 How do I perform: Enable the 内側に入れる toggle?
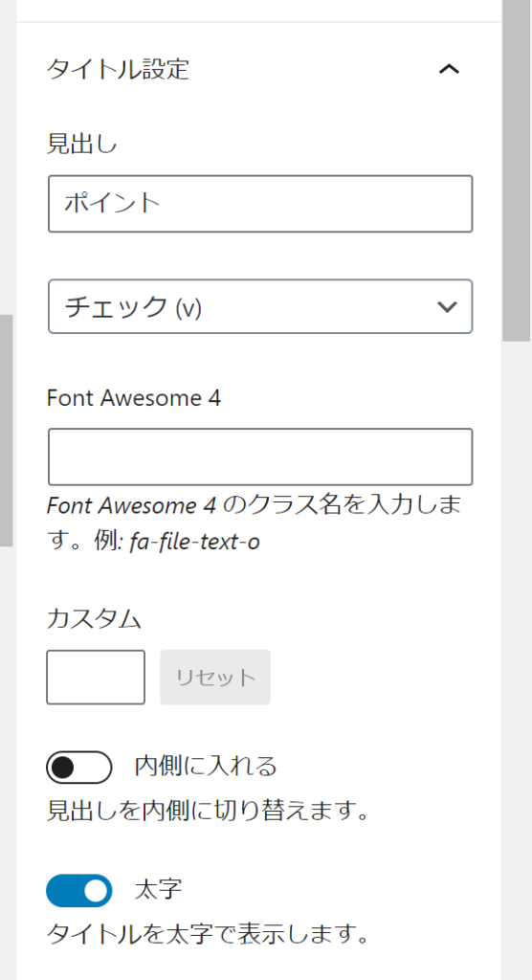point(78,767)
